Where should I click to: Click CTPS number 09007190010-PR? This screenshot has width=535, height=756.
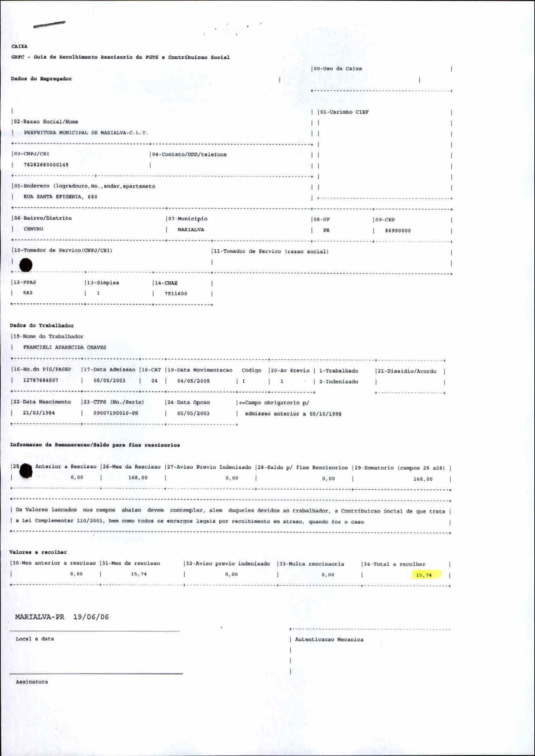pos(116,413)
